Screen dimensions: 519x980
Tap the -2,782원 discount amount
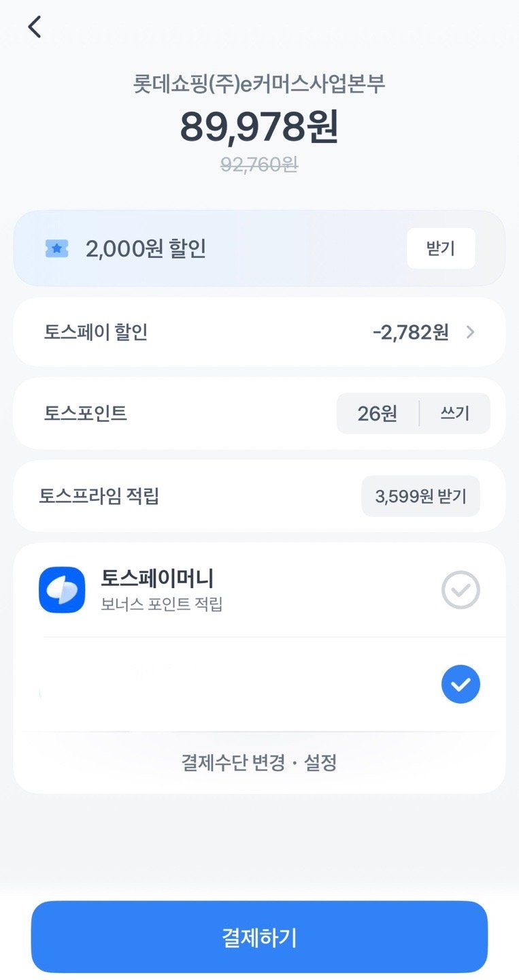click(x=410, y=333)
